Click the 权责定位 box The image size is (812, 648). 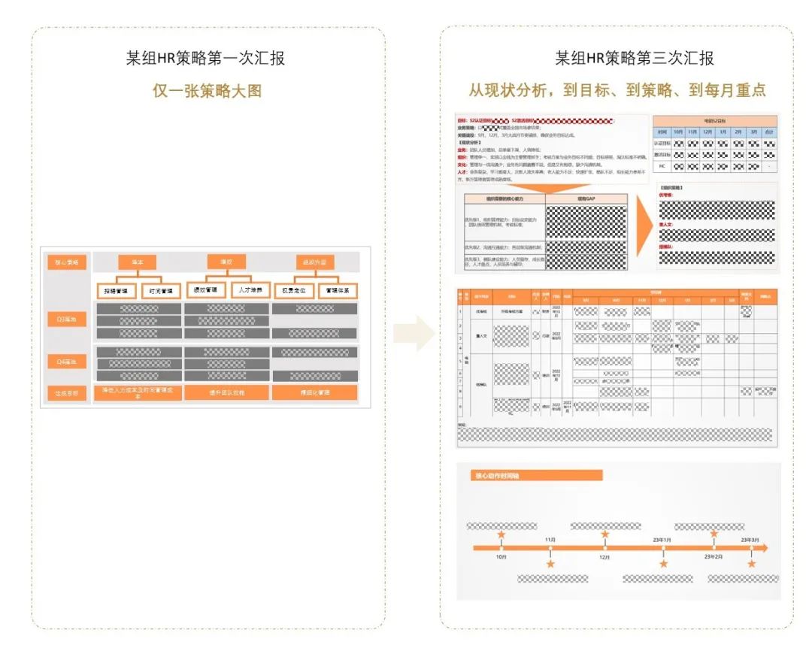[x=294, y=291]
